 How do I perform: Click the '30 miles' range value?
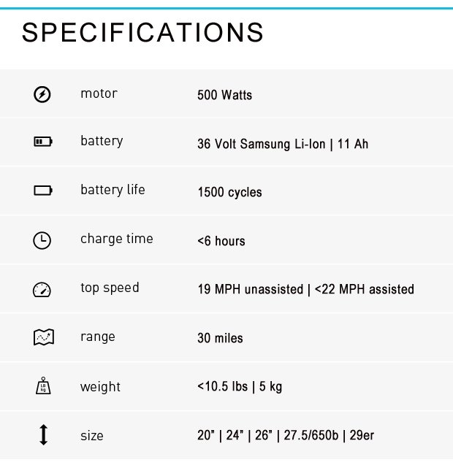(220, 338)
